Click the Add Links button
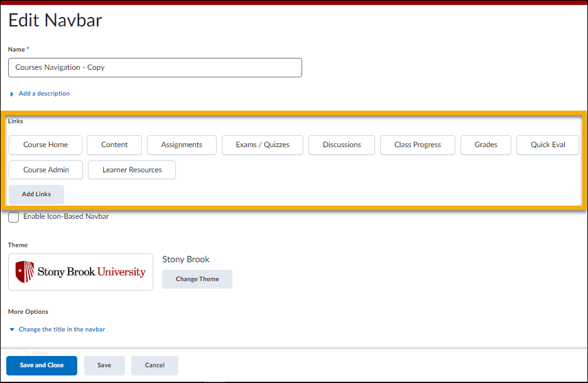588x383 pixels. [36, 194]
